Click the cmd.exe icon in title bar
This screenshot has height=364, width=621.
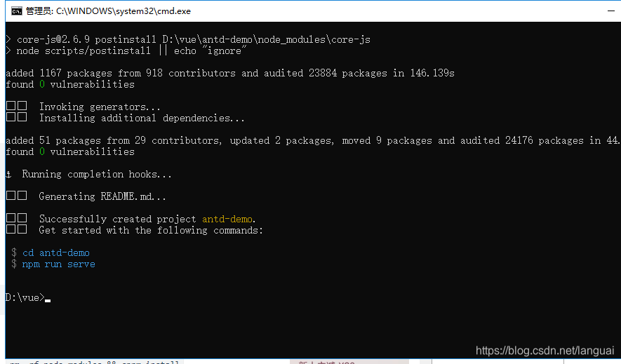[x=17, y=11]
